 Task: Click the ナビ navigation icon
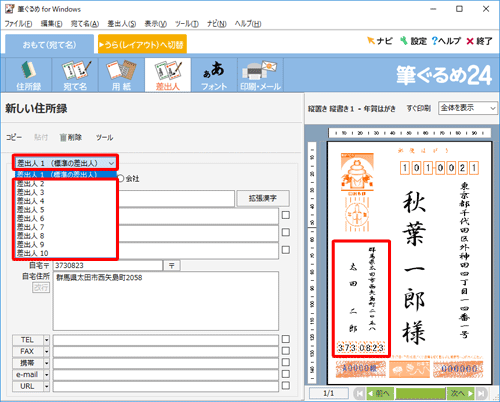pyautogui.click(x=379, y=41)
